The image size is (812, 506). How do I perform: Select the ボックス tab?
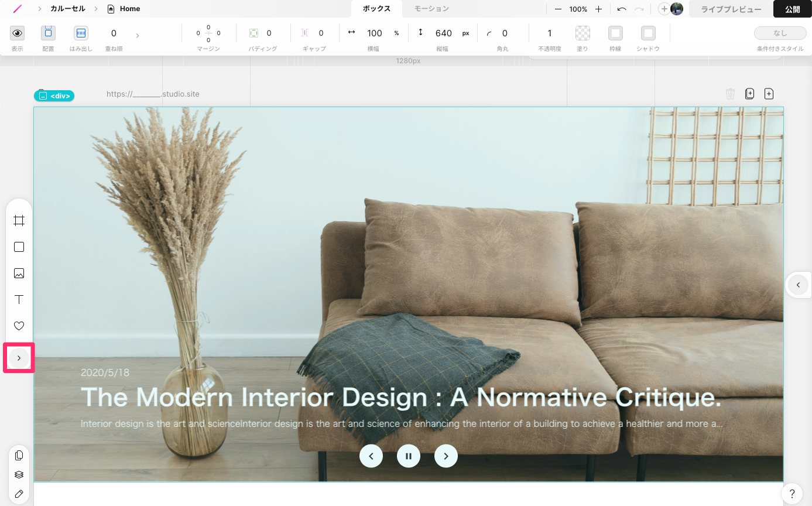(376, 9)
